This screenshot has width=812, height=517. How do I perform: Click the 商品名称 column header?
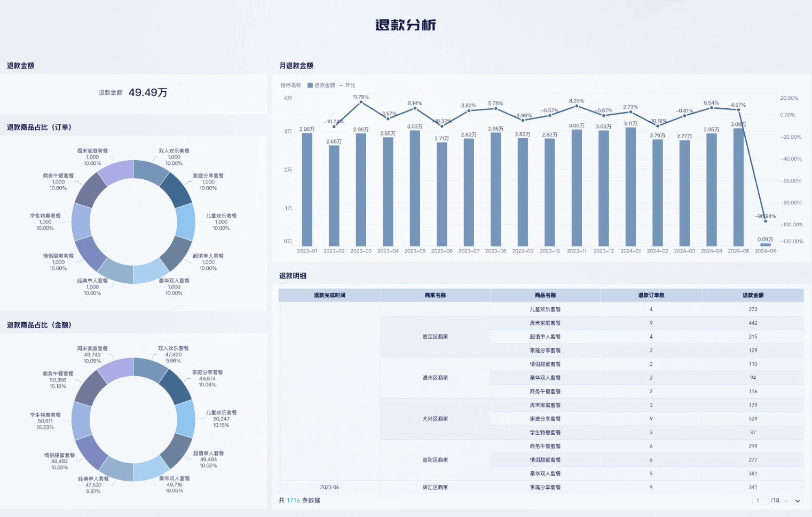click(x=545, y=295)
